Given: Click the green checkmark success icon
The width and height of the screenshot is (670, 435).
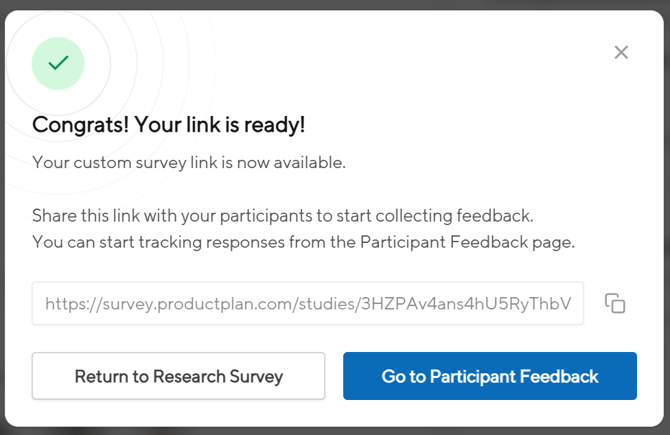Looking at the screenshot, I should tap(58, 63).
